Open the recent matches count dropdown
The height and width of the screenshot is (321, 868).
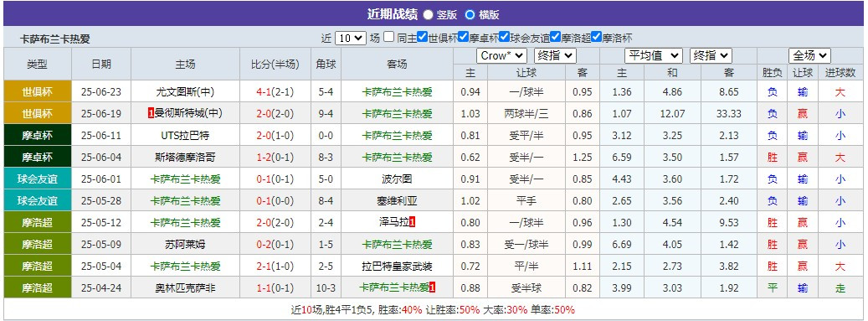[351, 38]
